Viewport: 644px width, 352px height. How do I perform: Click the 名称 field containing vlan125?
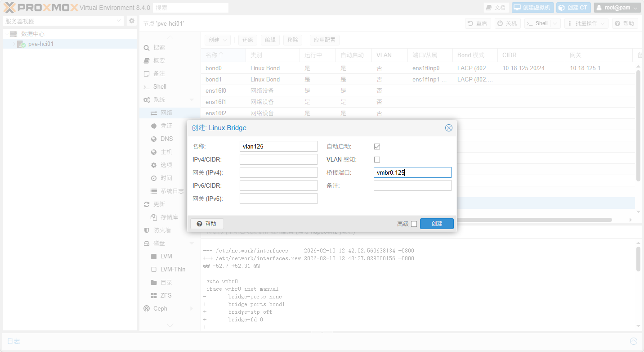(278, 146)
